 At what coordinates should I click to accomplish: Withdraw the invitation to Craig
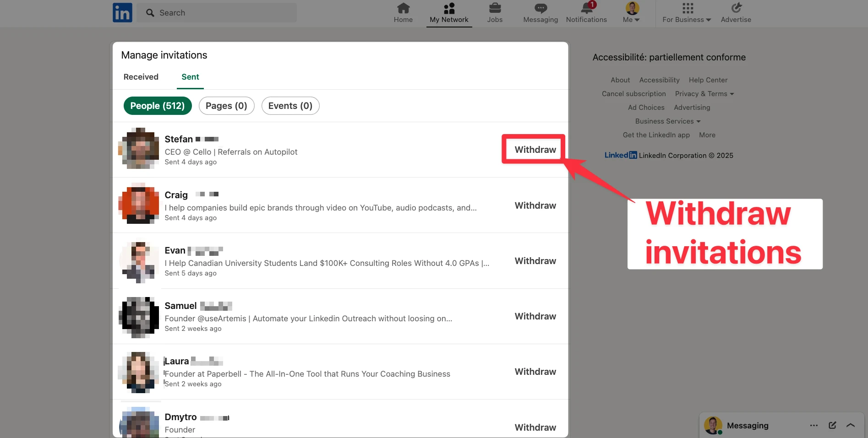pos(535,205)
